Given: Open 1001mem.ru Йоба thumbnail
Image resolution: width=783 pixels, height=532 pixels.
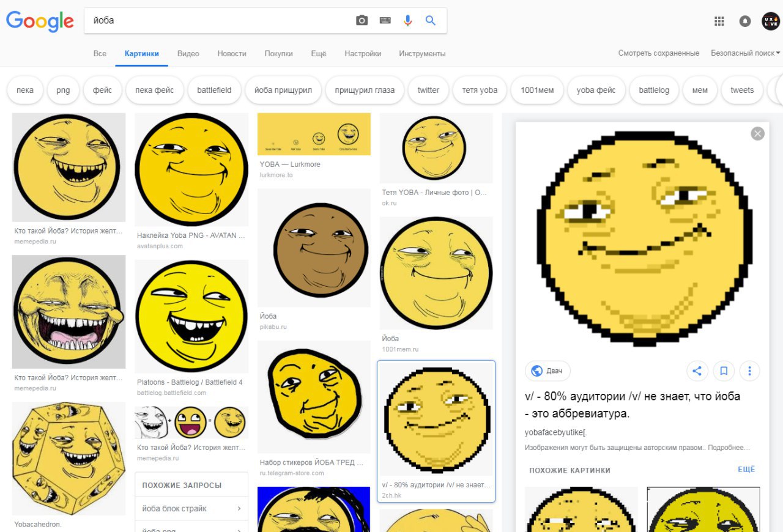Looking at the screenshot, I should click(436, 273).
